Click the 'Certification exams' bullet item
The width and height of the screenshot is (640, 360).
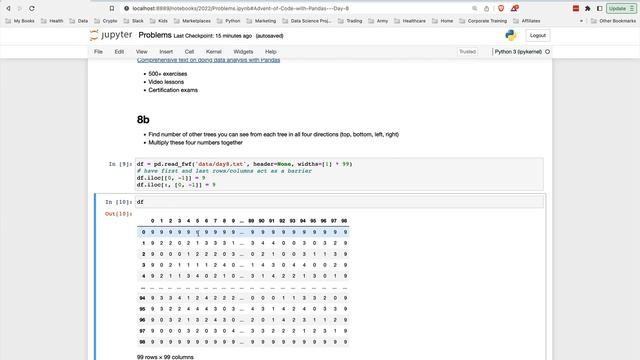pyautogui.click(x=173, y=90)
